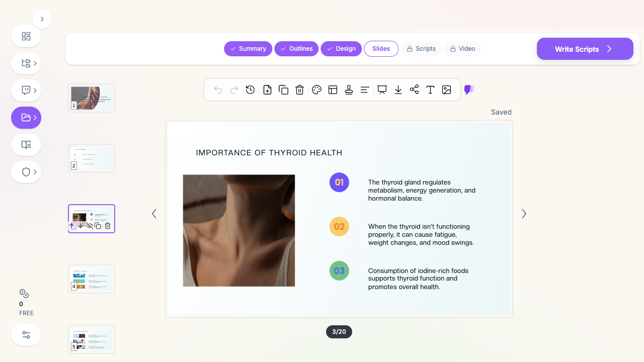Click the yellow 02 number circle

(339, 226)
